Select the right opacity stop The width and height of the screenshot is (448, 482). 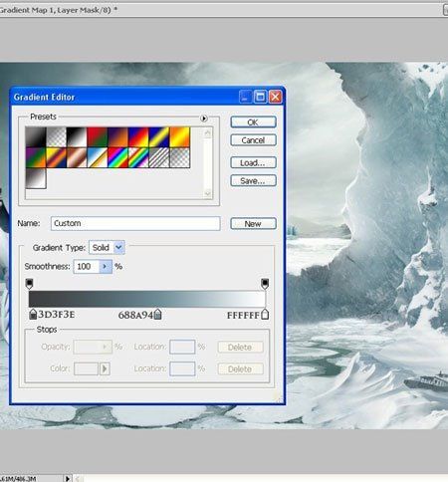pos(265,284)
